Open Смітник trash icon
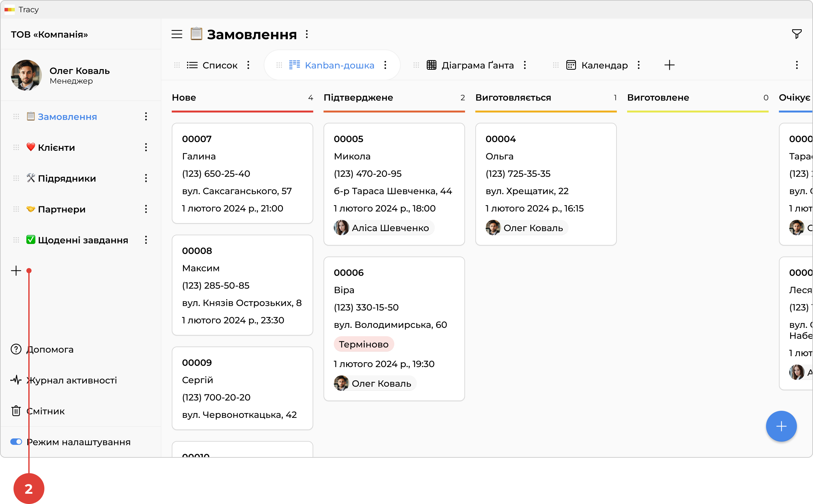813x504 pixels. pos(16,411)
